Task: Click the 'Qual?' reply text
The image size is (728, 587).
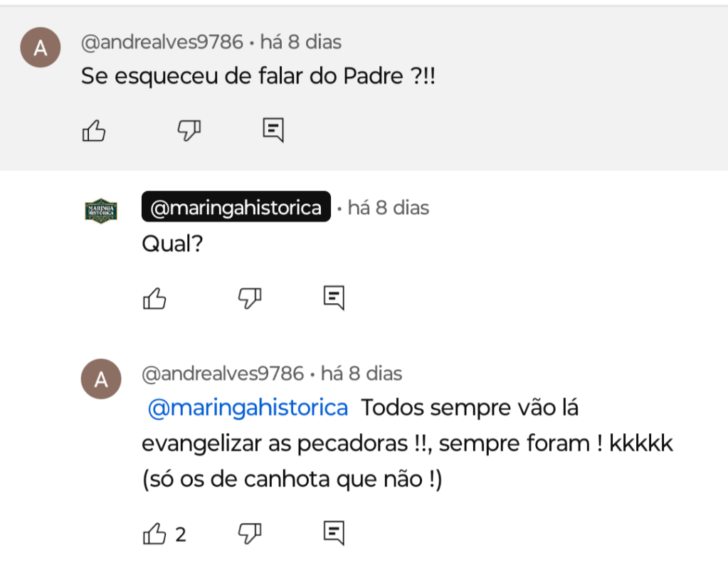Action: coord(173,244)
